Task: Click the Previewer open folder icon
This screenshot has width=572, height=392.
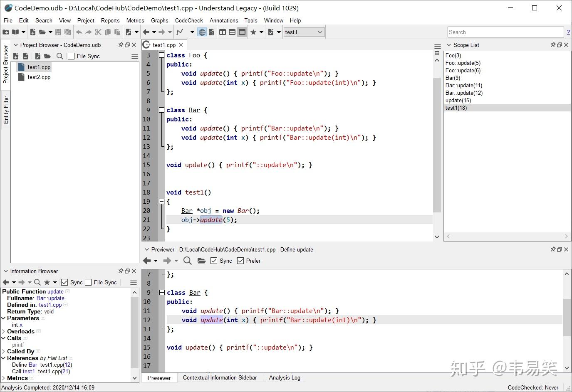Action: pyautogui.click(x=202, y=261)
